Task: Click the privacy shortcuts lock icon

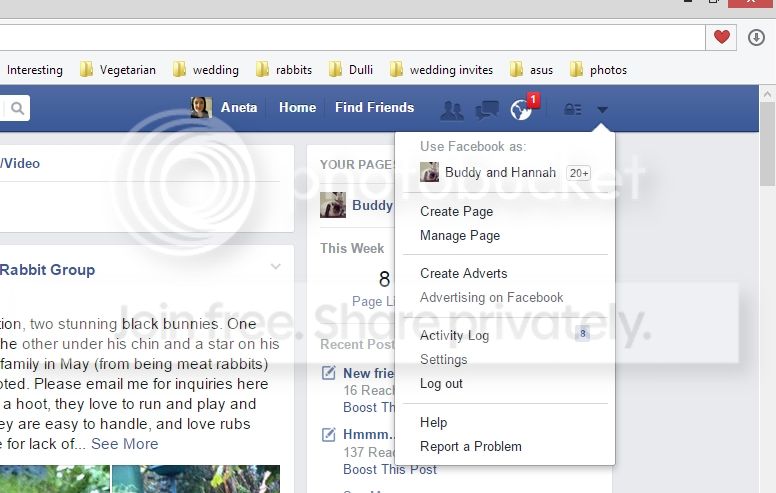Action: [x=573, y=110]
